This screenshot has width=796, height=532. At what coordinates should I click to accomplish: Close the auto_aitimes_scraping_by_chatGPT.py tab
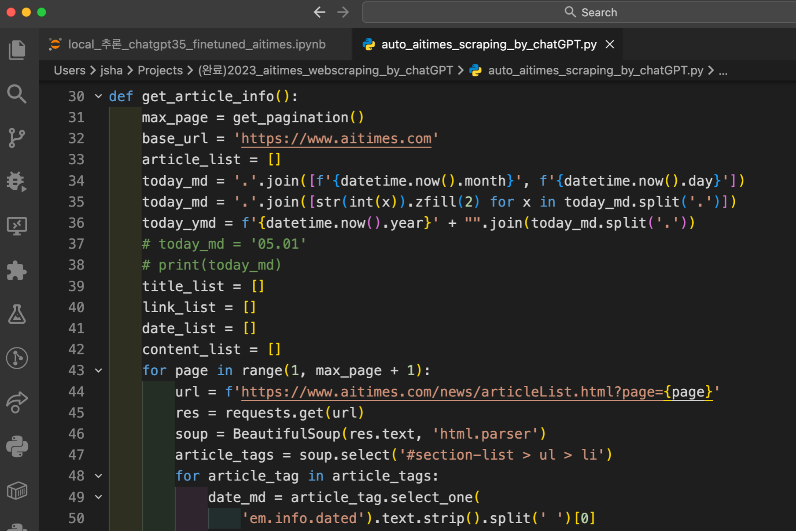(610, 44)
